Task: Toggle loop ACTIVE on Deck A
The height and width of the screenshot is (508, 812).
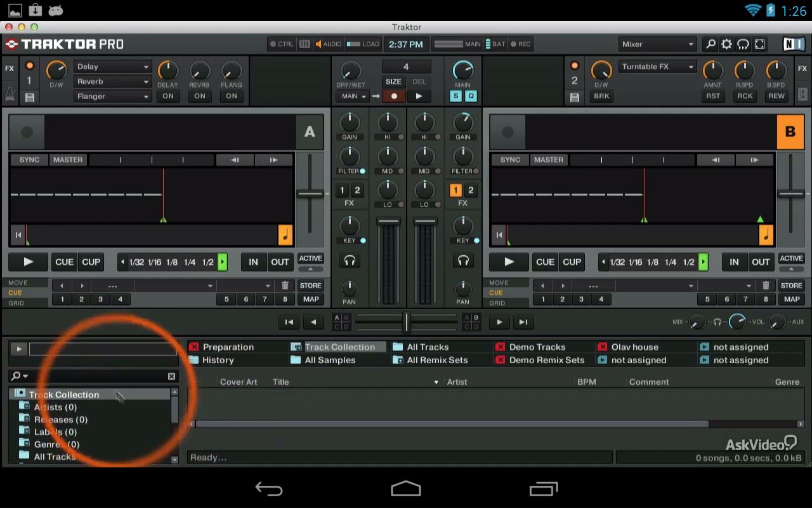Action: [x=310, y=258]
